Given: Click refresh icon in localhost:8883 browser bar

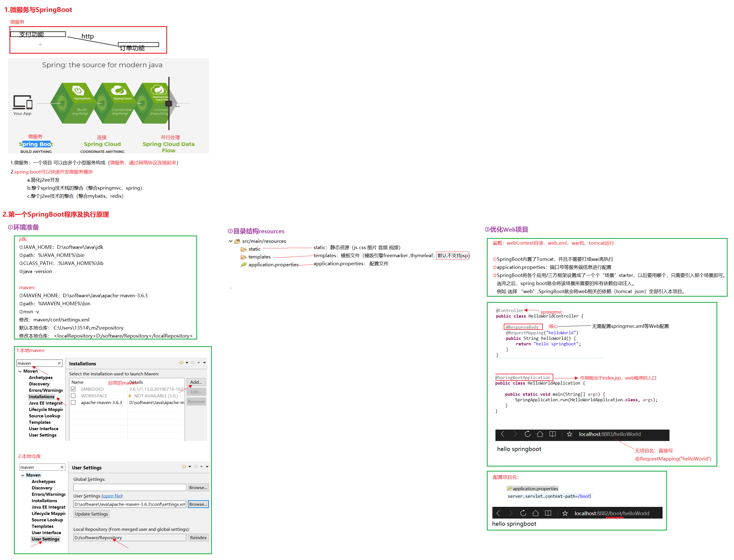Looking at the screenshot, I should tap(527, 434).
